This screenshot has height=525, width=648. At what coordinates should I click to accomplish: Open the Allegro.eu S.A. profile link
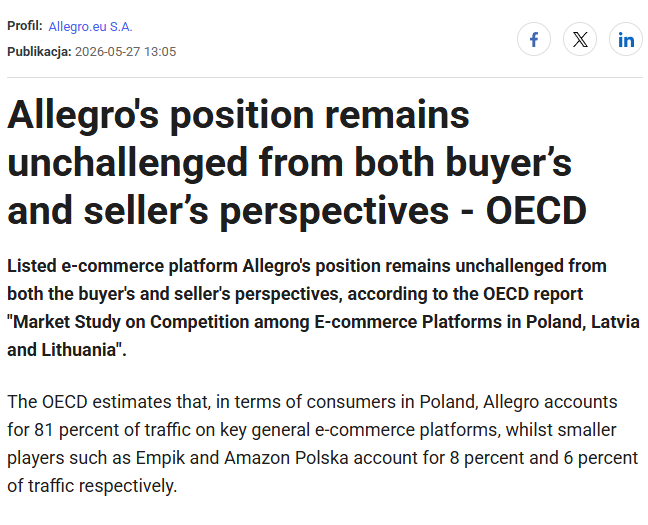click(91, 27)
